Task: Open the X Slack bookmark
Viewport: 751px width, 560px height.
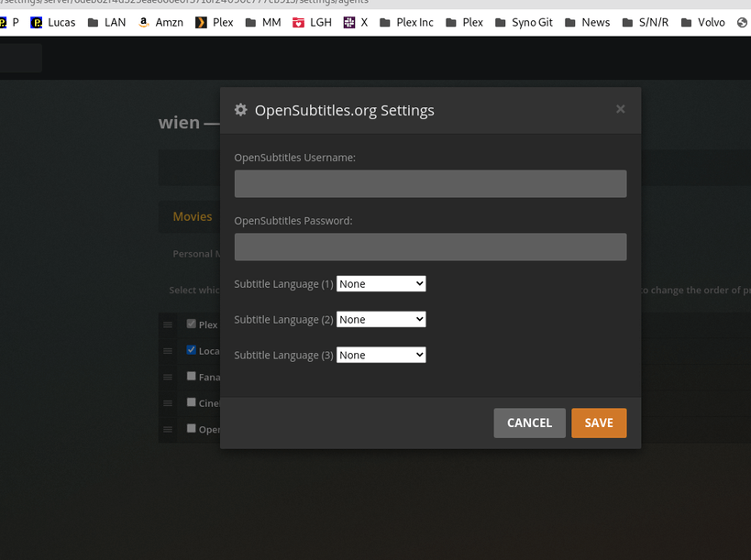Action: pos(356,23)
